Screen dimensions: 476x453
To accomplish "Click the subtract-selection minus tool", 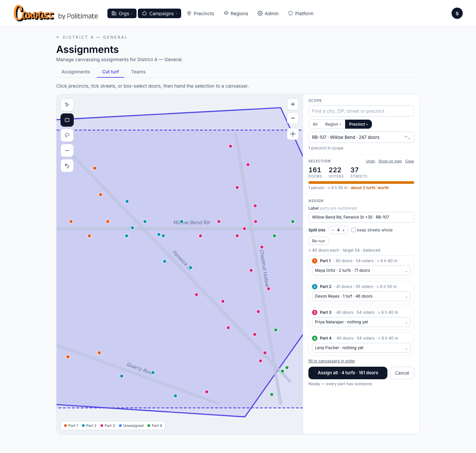I will 67,150.
